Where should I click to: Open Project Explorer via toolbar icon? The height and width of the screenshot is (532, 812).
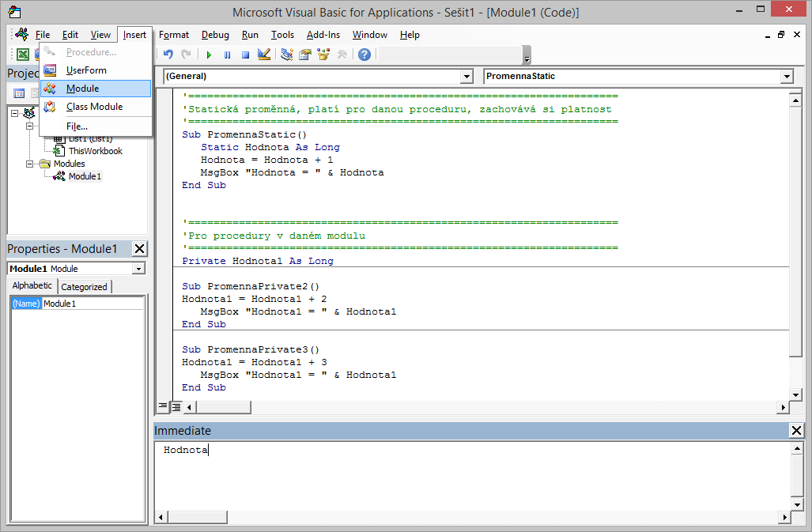click(x=286, y=55)
